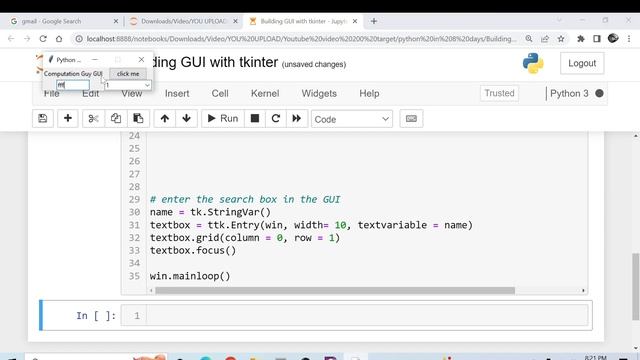This screenshot has width=640, height=360.
Task: Click the localhost address bar
Action: coord(301,39)
